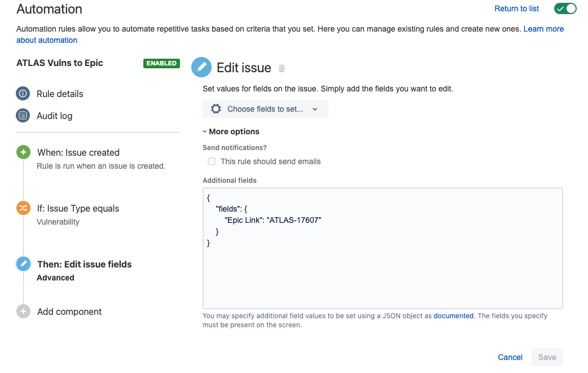This screenshot has width=588, height=373.
Task: Click the Rule details info icon
Action: (x=23, y=93)
